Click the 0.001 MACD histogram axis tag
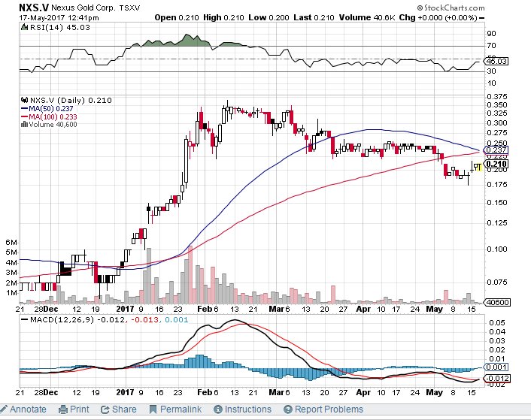This screenshot has height=420, width=531. (x=496, y=367)
